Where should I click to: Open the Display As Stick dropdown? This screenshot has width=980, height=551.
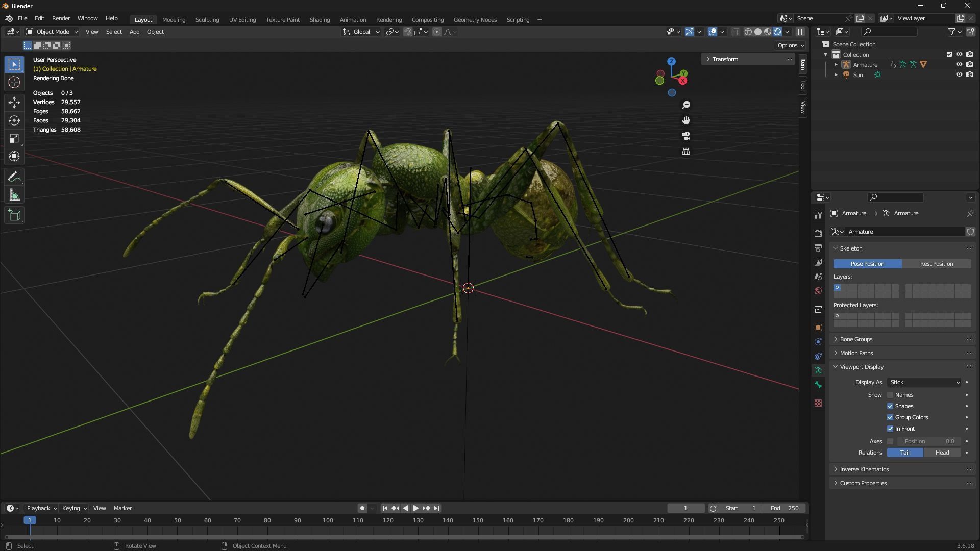pyautogui.click(x=924, y=382)
